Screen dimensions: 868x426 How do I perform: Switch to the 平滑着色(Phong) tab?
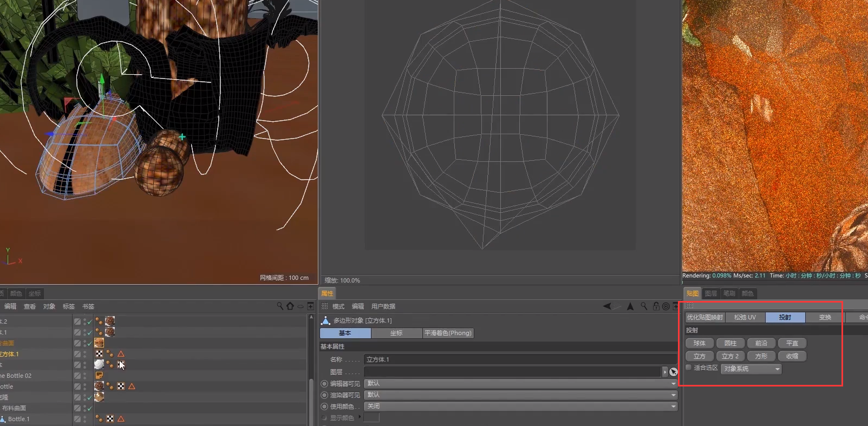[448, 333]
